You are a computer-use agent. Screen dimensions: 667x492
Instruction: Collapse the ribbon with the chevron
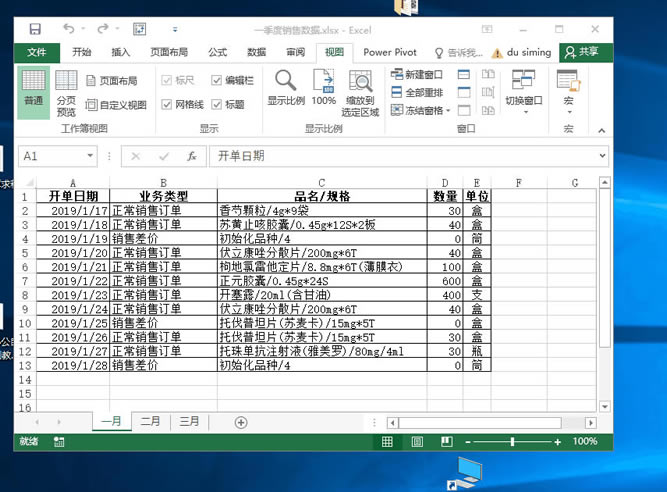coord(601,131)
